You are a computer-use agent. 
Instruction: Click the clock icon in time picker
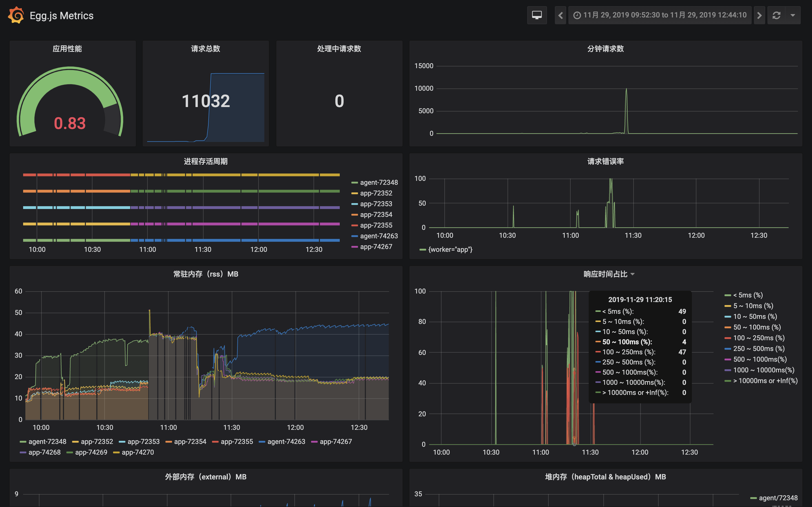point(577,15)
